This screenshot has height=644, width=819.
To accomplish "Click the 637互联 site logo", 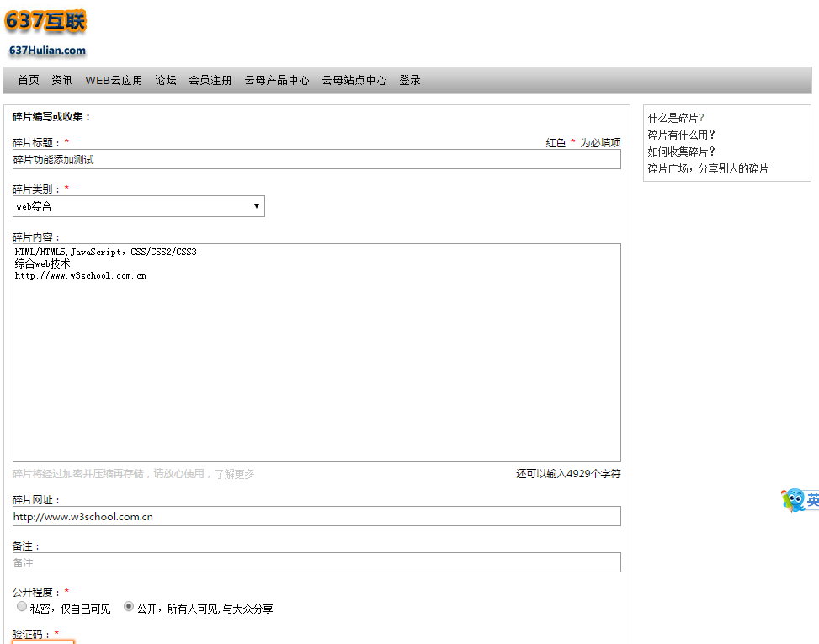I will point(46,32).
